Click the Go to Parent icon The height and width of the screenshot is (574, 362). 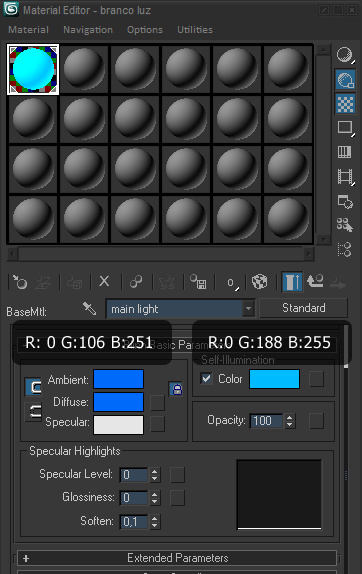point(315,282)
